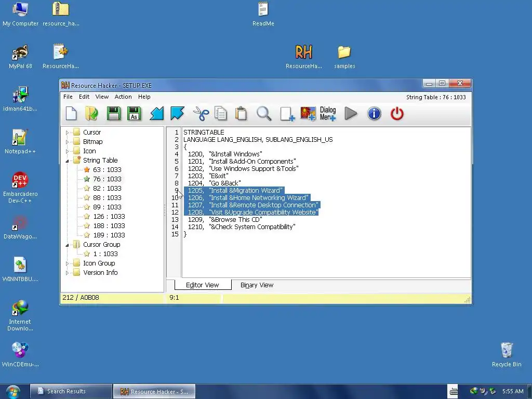532x399 pixels.
Task: Click the gray Compile play icon
Action: click(351, 114)
